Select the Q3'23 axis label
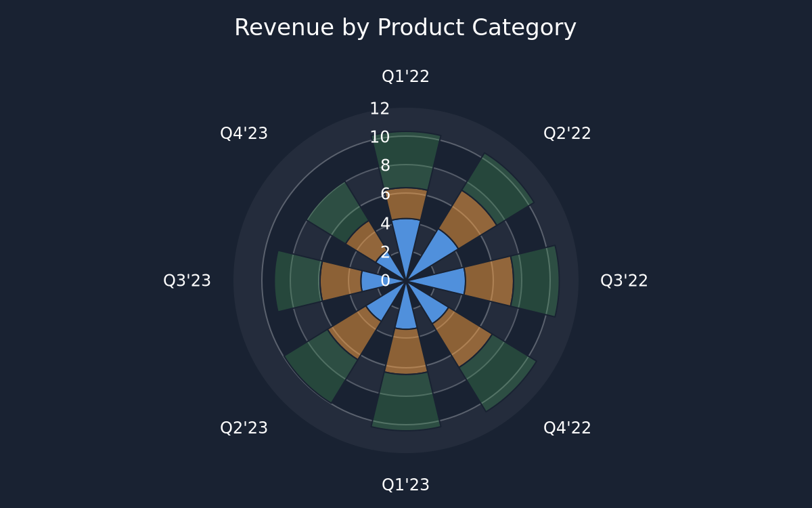This screenshot has width=812, height=508. 187,280
